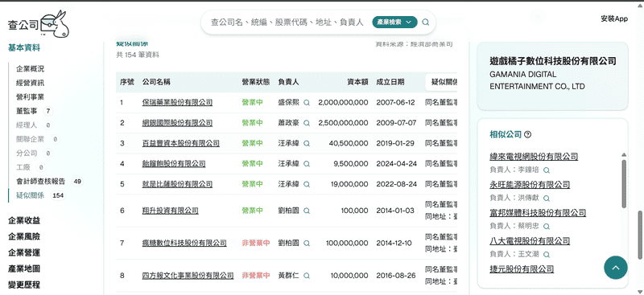Click the similar companies list scrollbar thumb
Image resolution: width=644 pixels, height=295 pixels.
[x=624, y=184]
